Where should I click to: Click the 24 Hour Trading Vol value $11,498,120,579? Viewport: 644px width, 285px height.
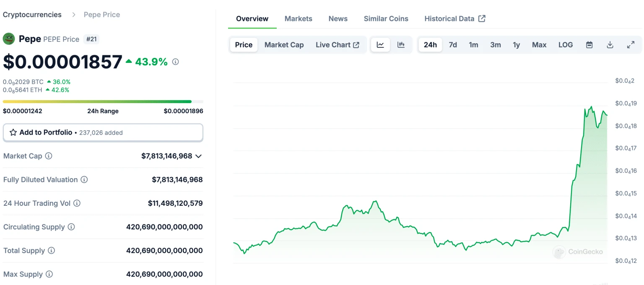pos(175,203)
